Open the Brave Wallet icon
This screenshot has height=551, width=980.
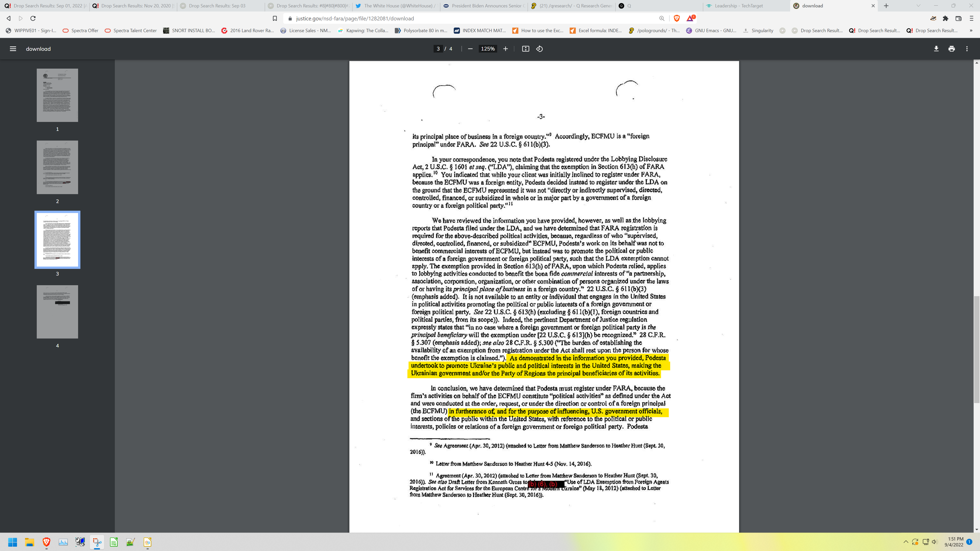point(958,18)
